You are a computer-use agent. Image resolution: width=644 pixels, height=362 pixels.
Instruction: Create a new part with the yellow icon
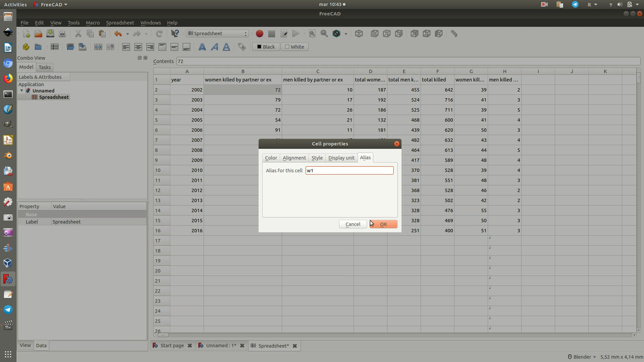pos(26,47)
